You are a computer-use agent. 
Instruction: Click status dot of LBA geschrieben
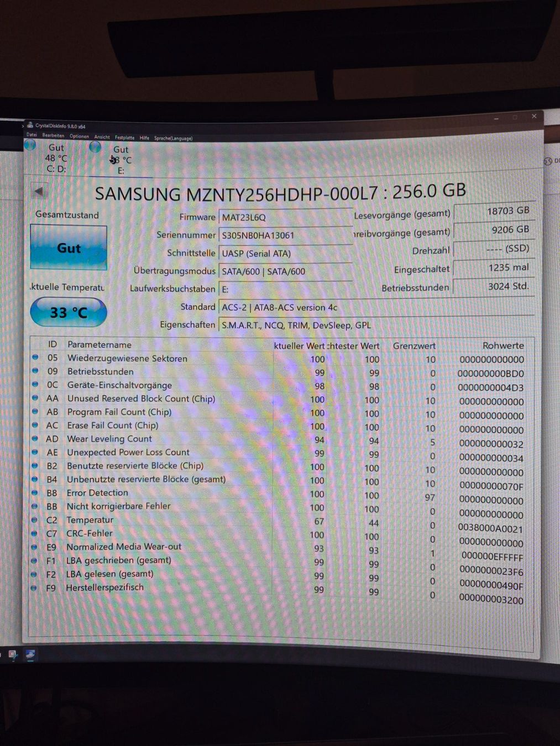(x=34, y=560)
